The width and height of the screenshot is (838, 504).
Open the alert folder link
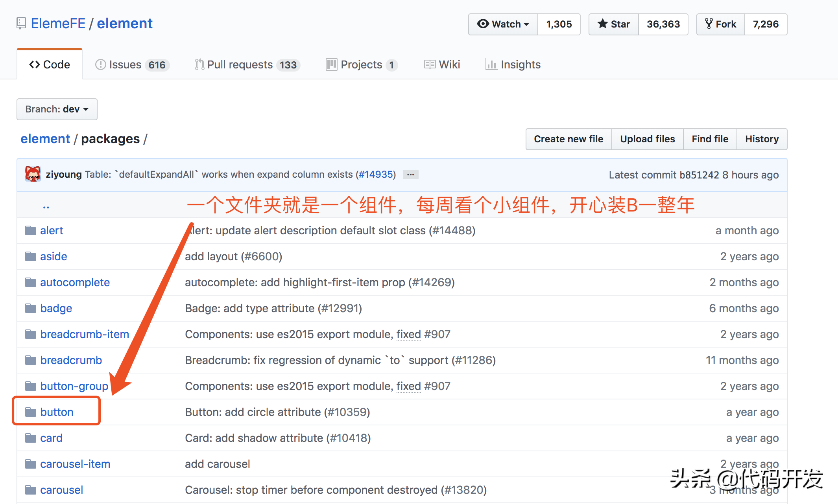pyautogui.click(x=52, y=230)
